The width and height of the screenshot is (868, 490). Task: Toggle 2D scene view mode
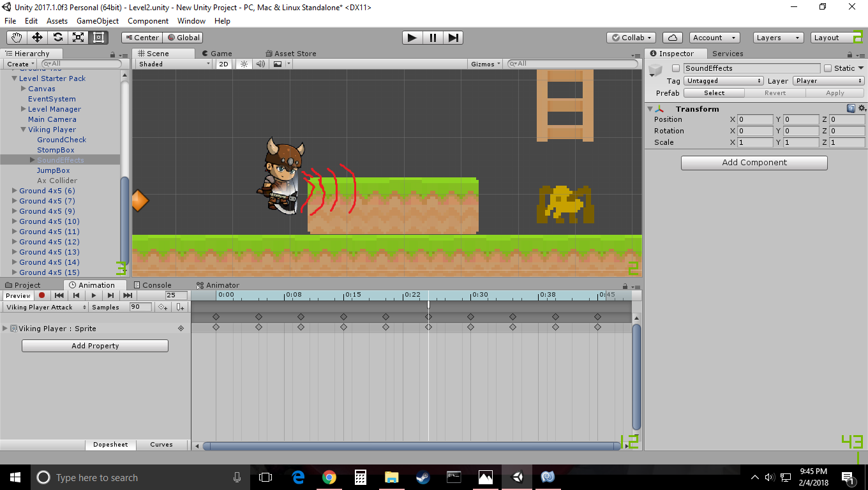click(223, 64)
